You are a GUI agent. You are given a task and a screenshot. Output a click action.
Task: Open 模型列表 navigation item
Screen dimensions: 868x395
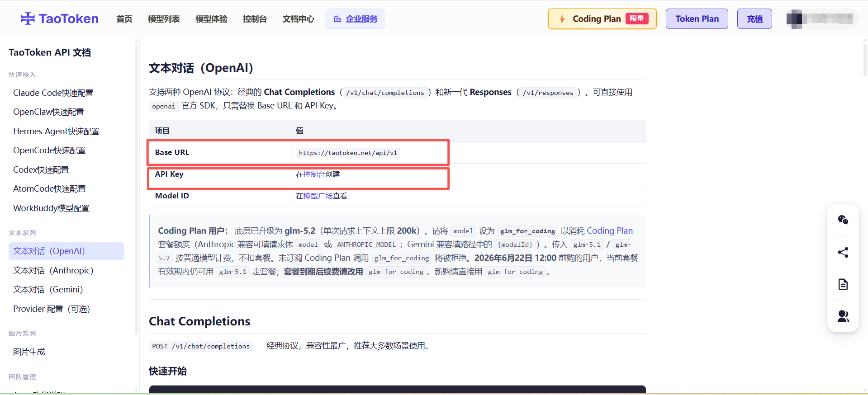pyautogui.click(x=164, y=19)
